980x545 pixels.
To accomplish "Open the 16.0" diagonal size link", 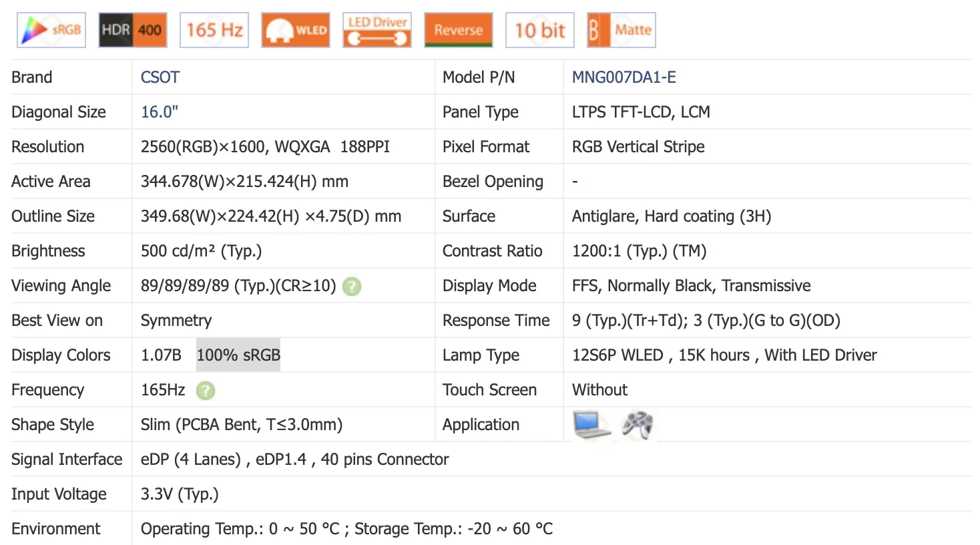I will tap(160, 112).
